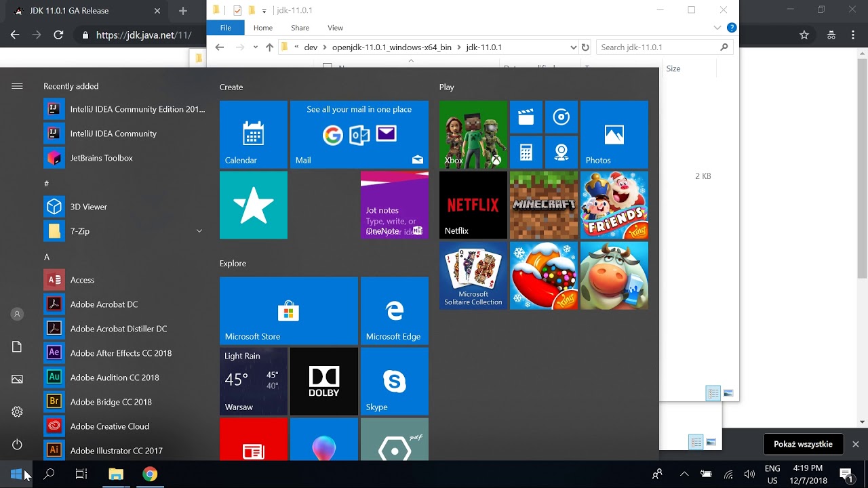
Task: Open the red News tile
Action: click(254, 439)
